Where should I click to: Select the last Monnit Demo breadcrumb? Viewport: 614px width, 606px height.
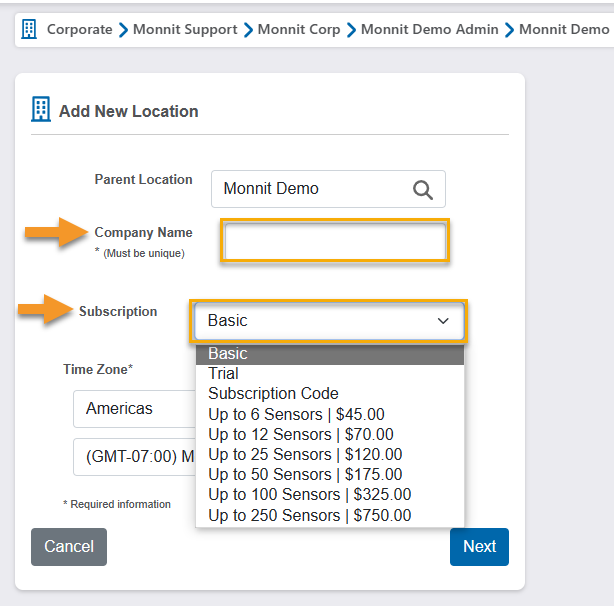(564, 29)
